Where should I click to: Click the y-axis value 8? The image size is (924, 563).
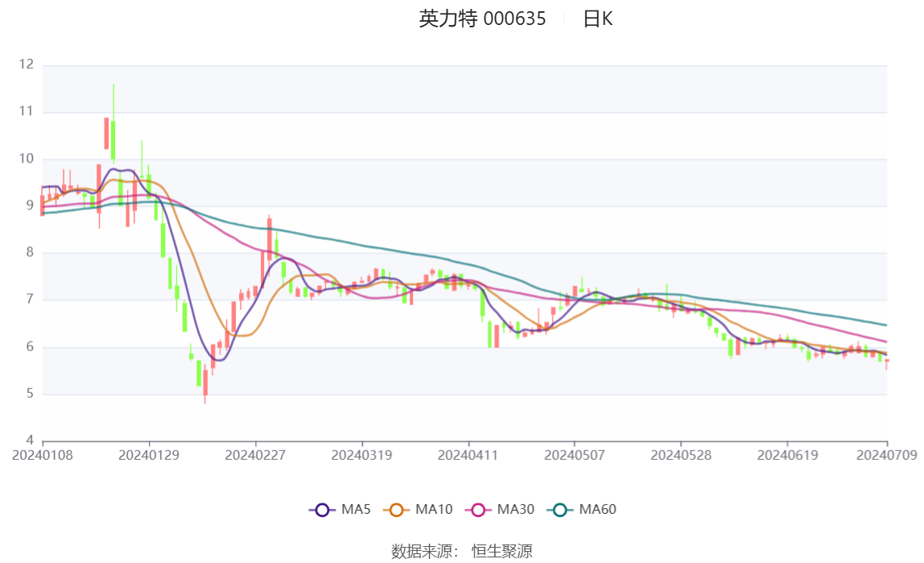30,252
